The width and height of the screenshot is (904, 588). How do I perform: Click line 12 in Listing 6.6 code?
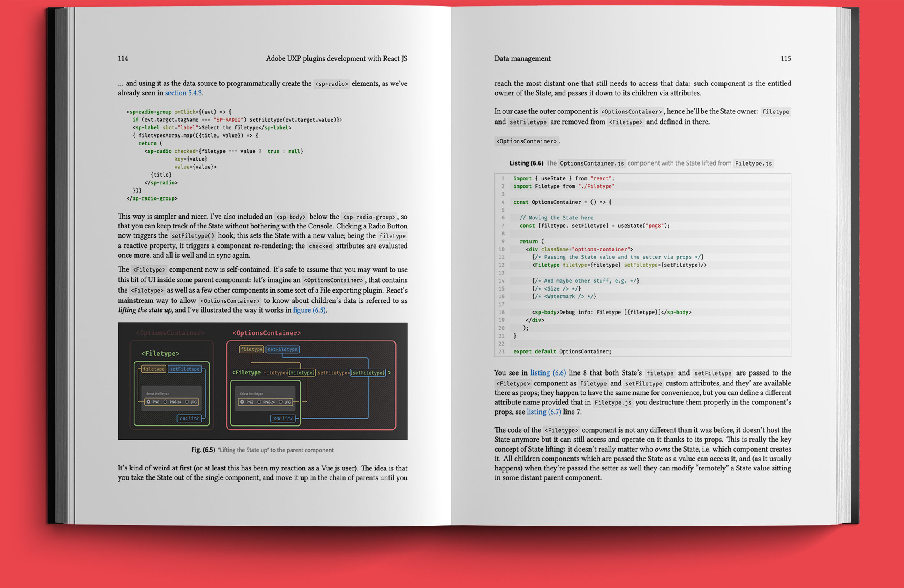[619, 265]
